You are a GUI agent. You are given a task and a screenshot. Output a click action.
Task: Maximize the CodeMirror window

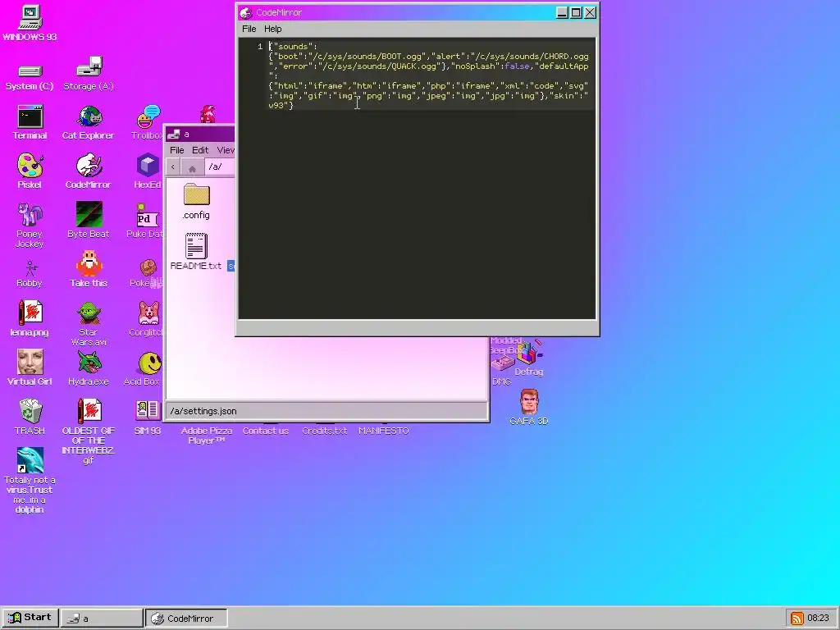pyautogui.click(x=577, y=12)
